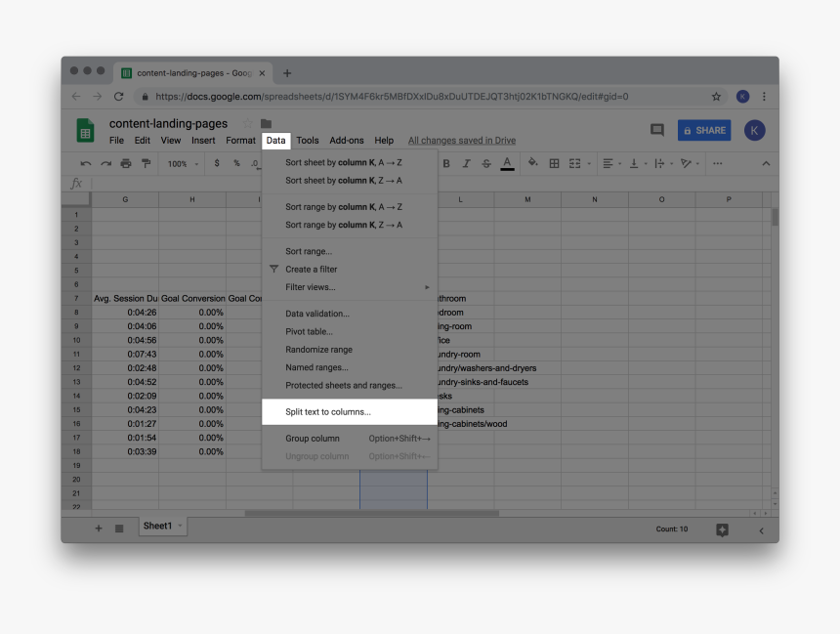Select the paint format tool
This screenshot has height=634, width=840.
[x=146, y=163]
